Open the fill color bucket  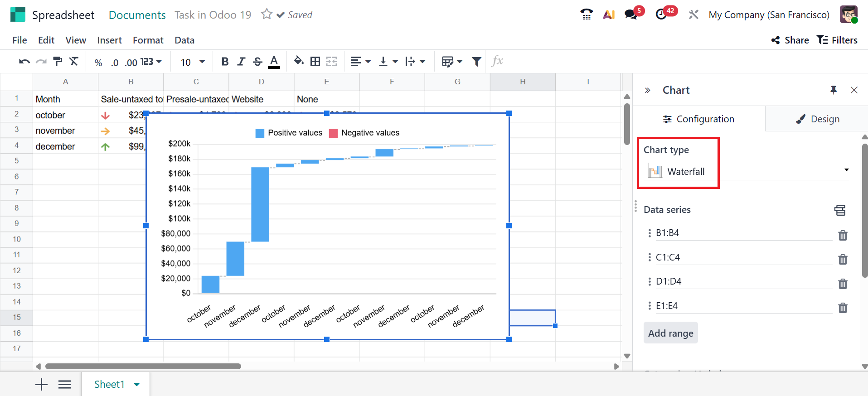298,61
